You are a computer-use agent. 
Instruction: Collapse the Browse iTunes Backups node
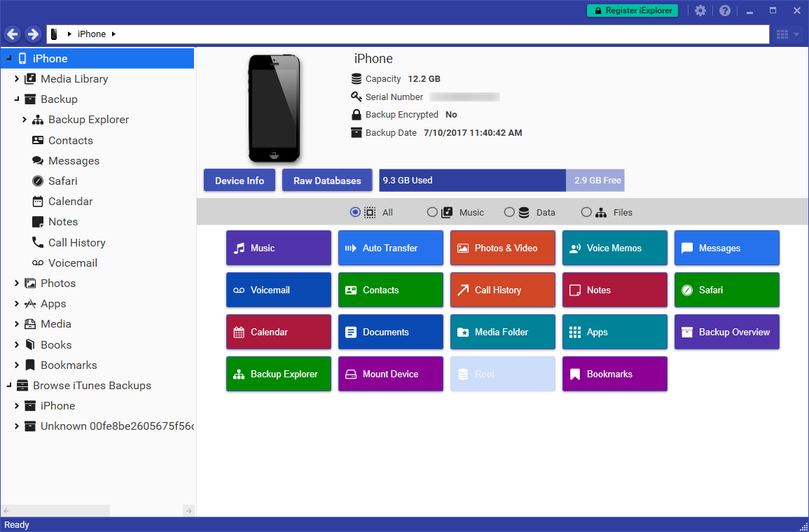9,385
